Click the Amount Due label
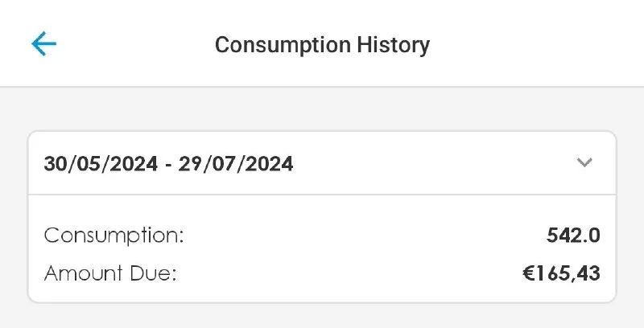 (x=110, y=273)
